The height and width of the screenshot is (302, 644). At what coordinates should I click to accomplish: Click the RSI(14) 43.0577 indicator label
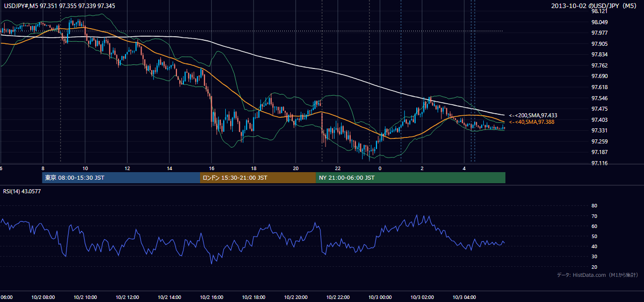[x=22, y=191]
